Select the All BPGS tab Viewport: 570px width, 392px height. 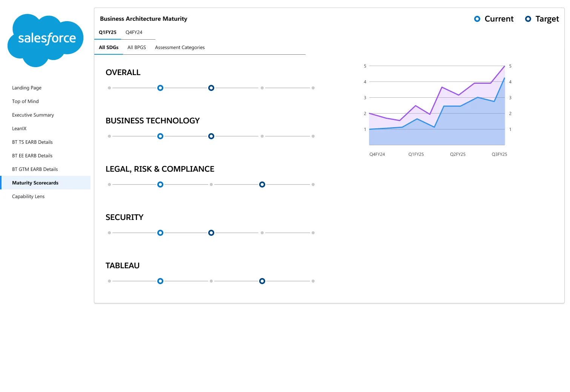137,47
